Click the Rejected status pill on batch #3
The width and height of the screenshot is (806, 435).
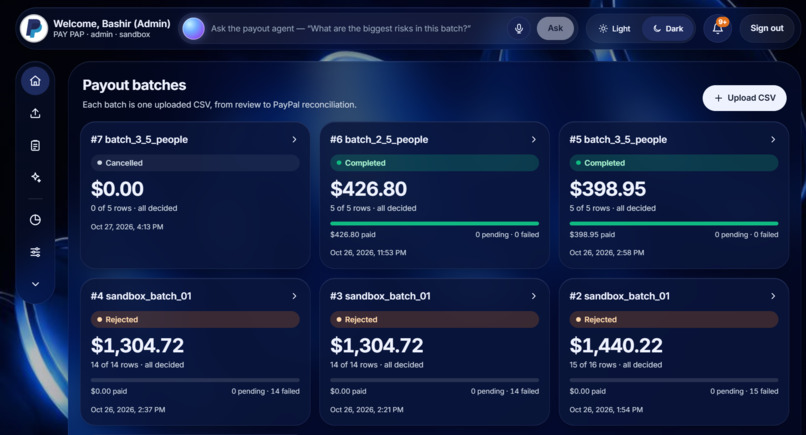[434, 320]
